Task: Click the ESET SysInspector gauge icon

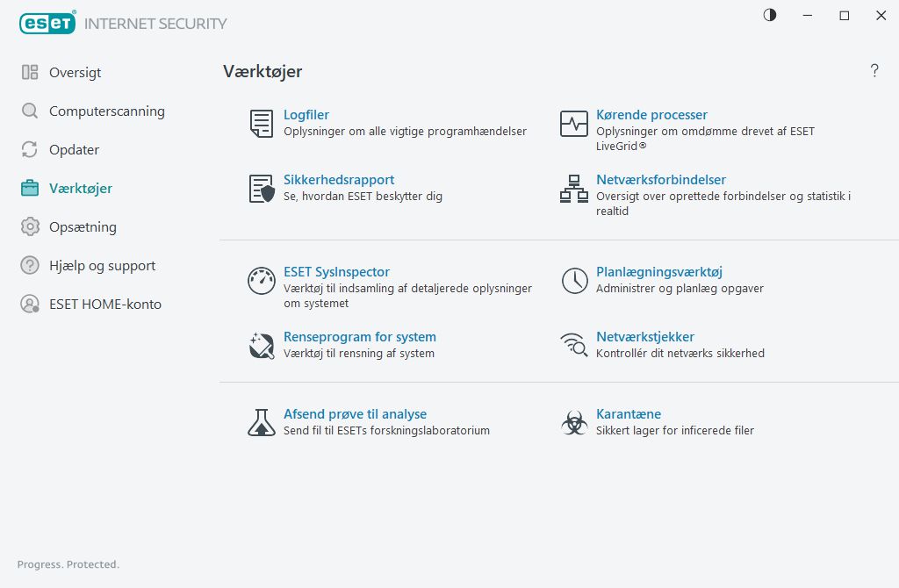Action: point(262,281)
